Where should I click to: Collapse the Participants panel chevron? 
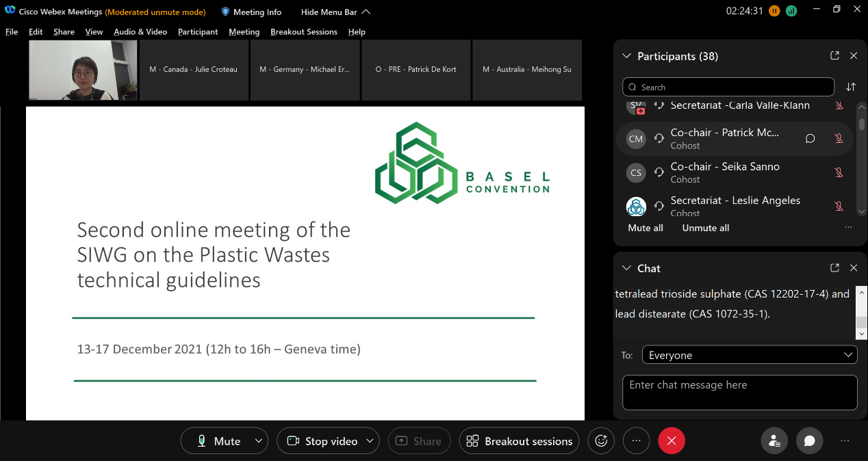(626, 56)
